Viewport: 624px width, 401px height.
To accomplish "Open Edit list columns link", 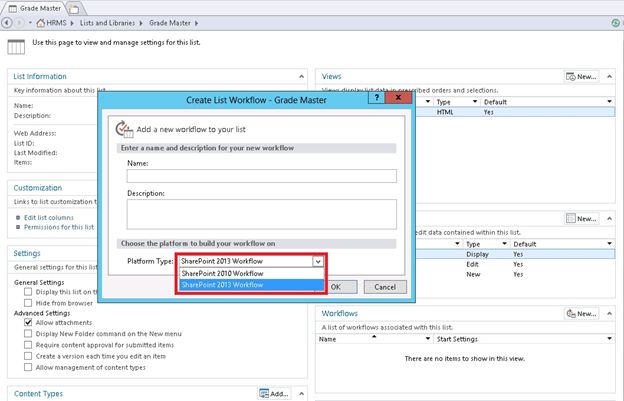I will point(49,218).
